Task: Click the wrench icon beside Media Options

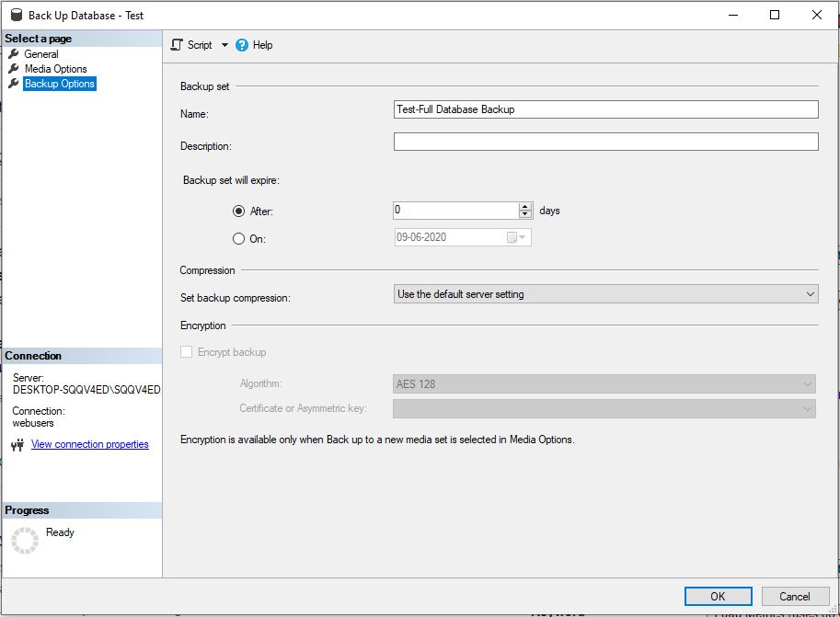Action: [x=12, y=68]
